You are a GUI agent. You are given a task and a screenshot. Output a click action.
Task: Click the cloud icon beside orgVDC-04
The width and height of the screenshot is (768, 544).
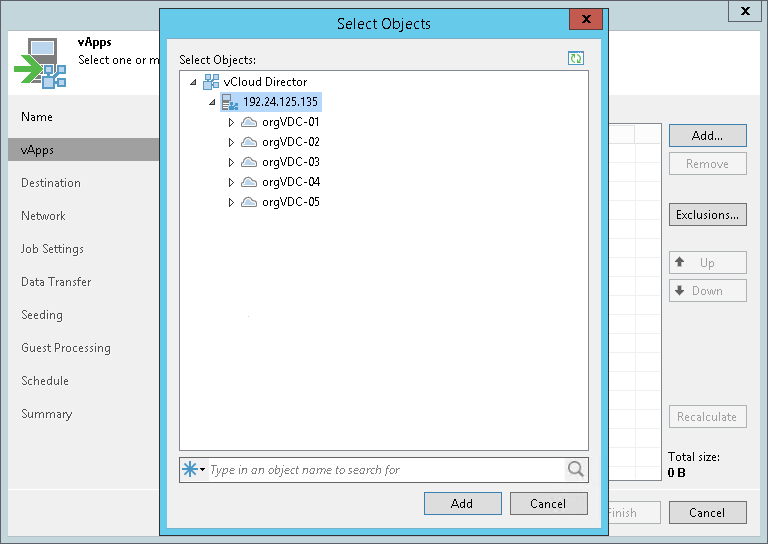pyautogui.click(x=249, y=182)
